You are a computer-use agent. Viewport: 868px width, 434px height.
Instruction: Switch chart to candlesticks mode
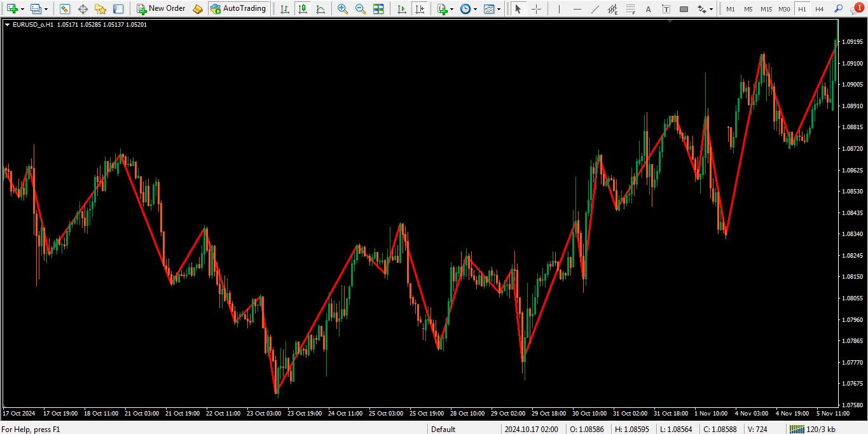pos(302,9)
